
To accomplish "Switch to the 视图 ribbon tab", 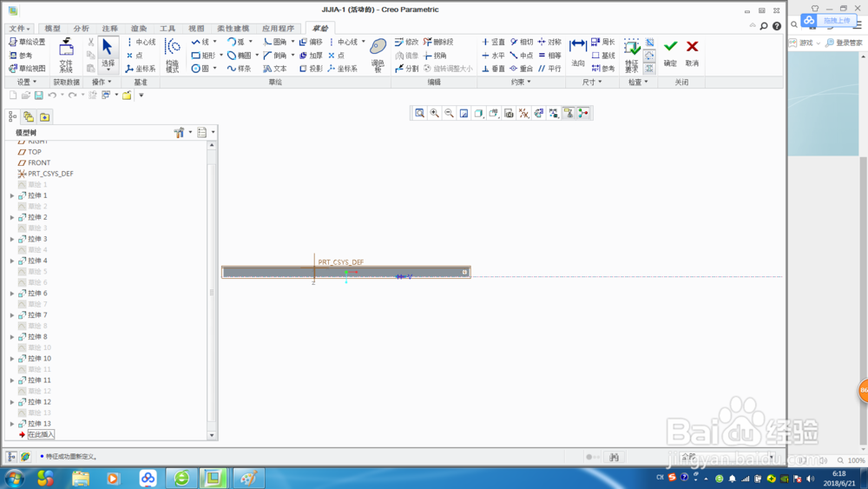I will tap(196, 29).
